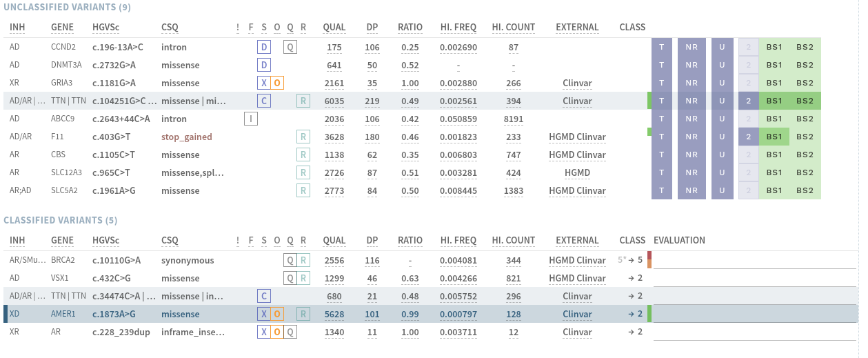Click the Q badge in CCND2 row
The width and height of the screenshot is (868, 358).
[291, 47]
